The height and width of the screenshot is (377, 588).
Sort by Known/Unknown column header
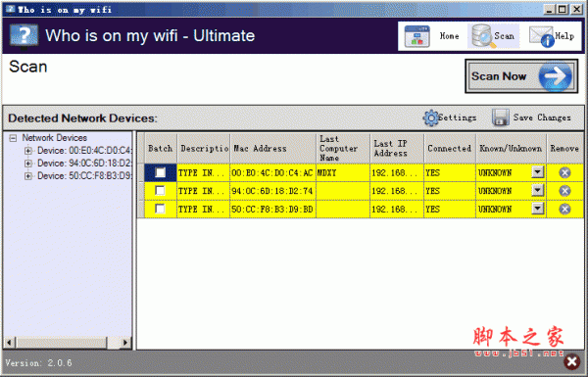(512, 149)
